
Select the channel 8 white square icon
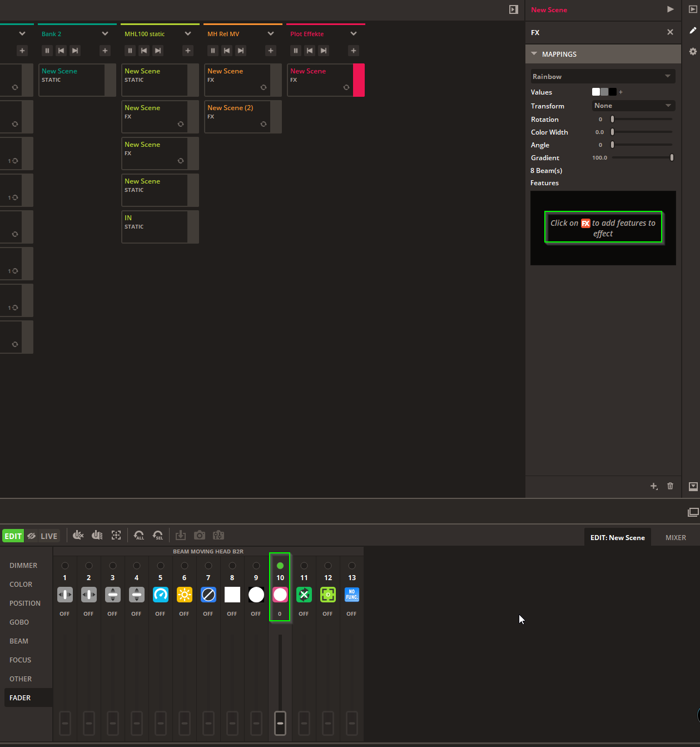point(232,595)
